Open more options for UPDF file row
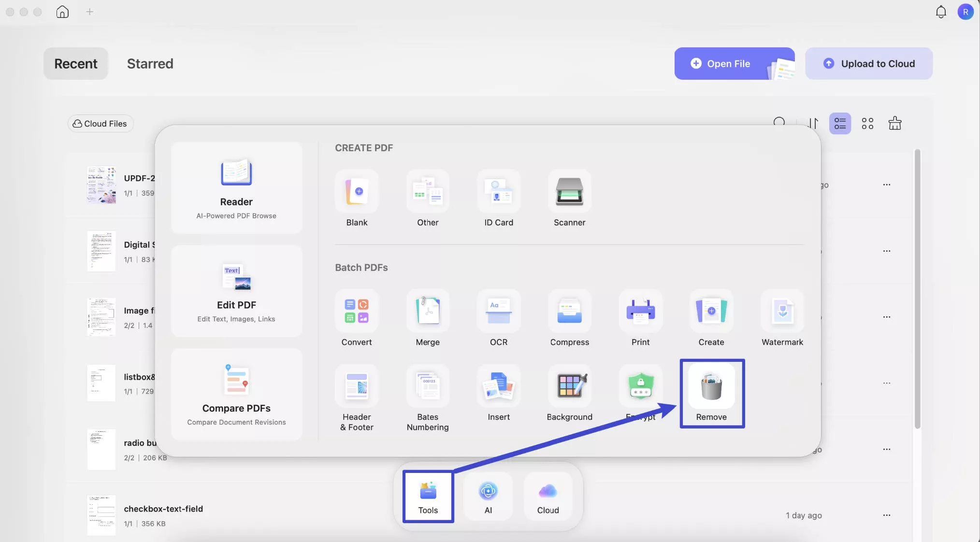Viewport: 980px width, 542px height. [886, 185]
